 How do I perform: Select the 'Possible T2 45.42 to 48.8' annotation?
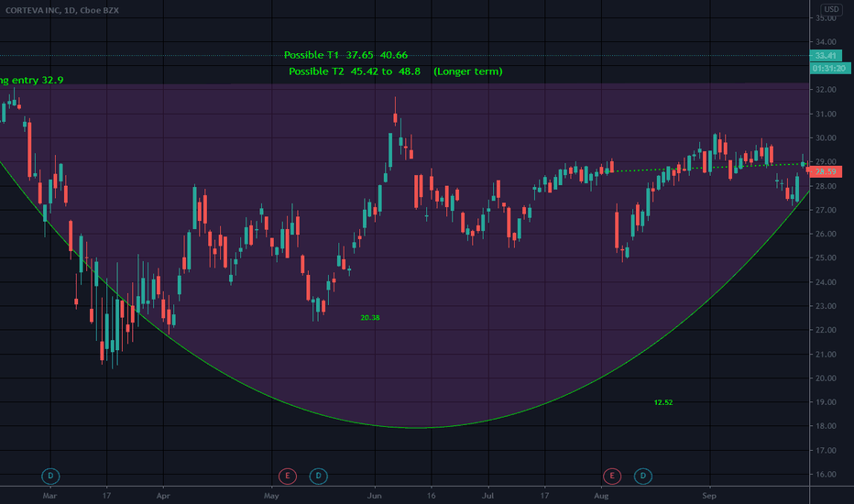point(396,71)
